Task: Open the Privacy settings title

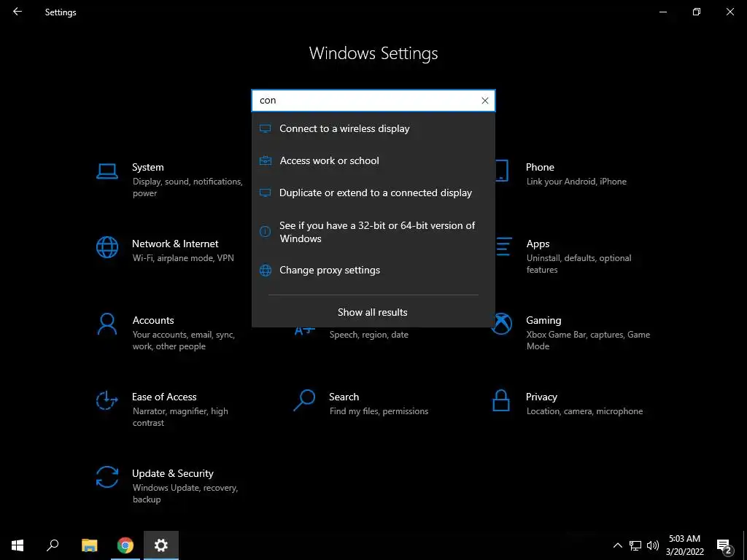Action: tap(541, 397)
